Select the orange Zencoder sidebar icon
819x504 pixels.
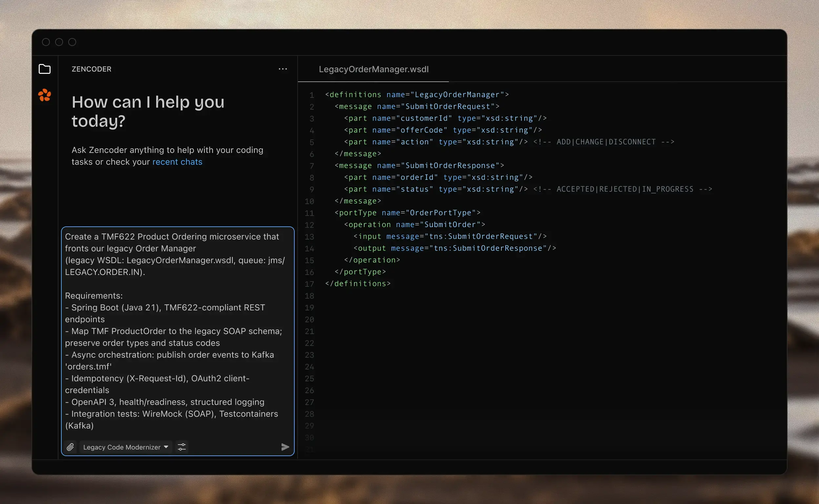tap(45, 95)
